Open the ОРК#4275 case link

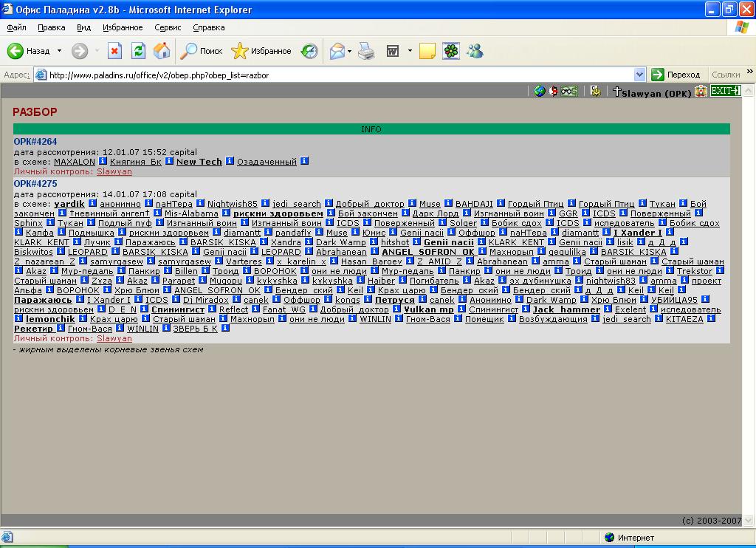point(35,184)
